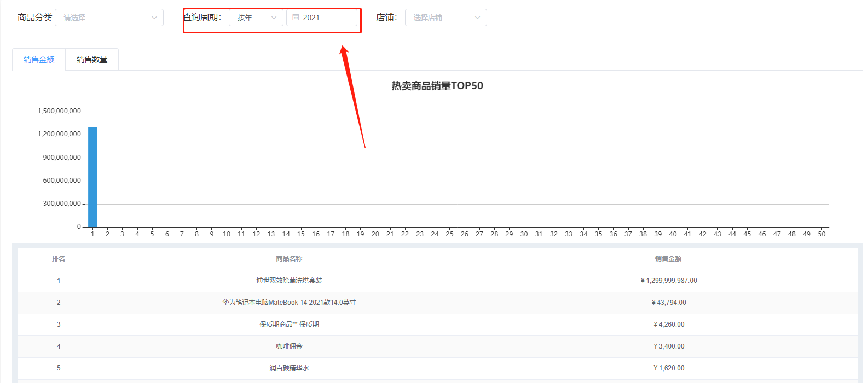
Task: Select product 咖啡佣金
Action: click(289, 346)
